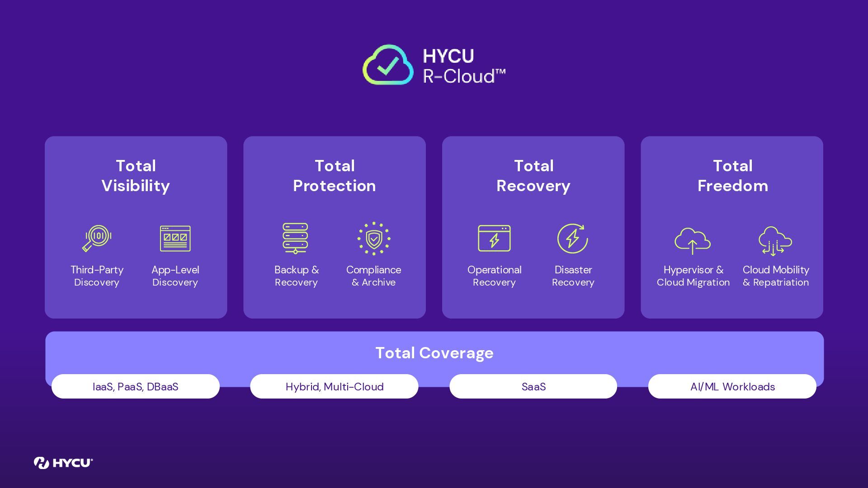This screenshot has width=868, height=488.
Task: Click the Total Visibility heading
Action: click(136, 176)
